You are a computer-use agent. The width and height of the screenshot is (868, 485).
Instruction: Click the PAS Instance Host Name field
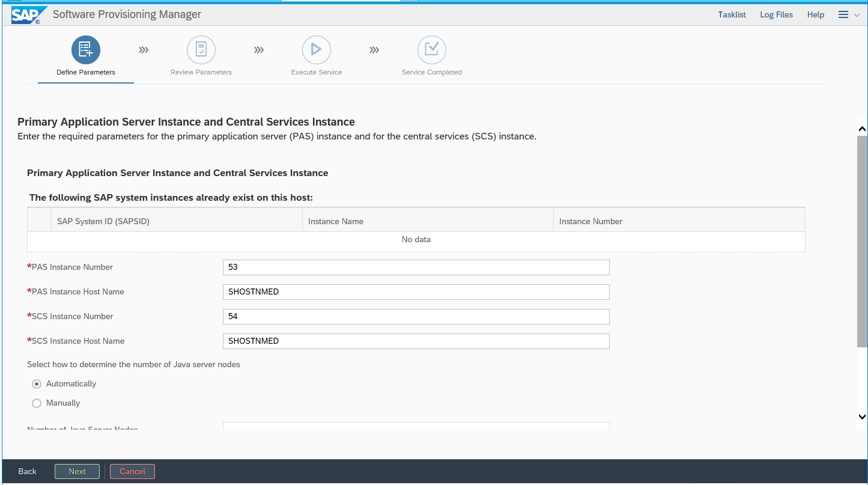[x=416, y=292]
